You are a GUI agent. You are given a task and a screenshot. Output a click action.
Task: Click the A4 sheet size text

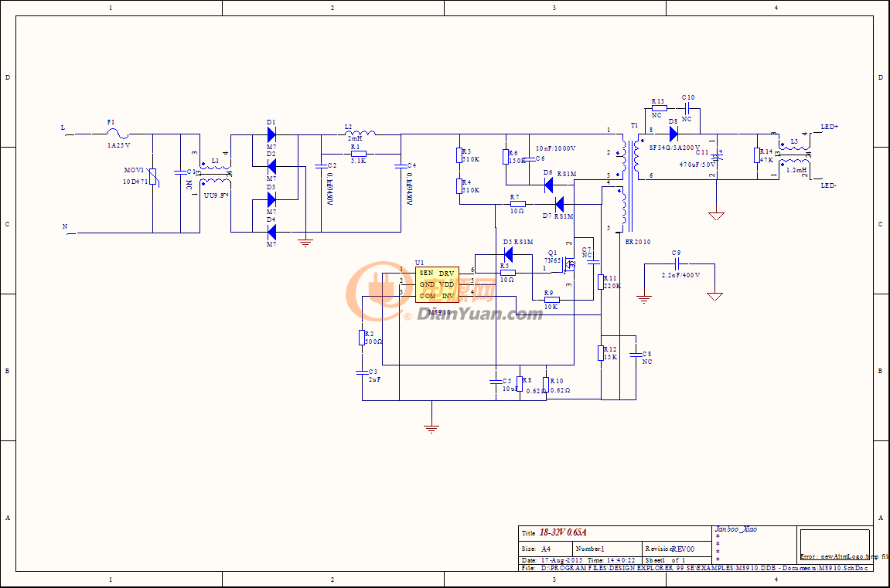[546, 549]
